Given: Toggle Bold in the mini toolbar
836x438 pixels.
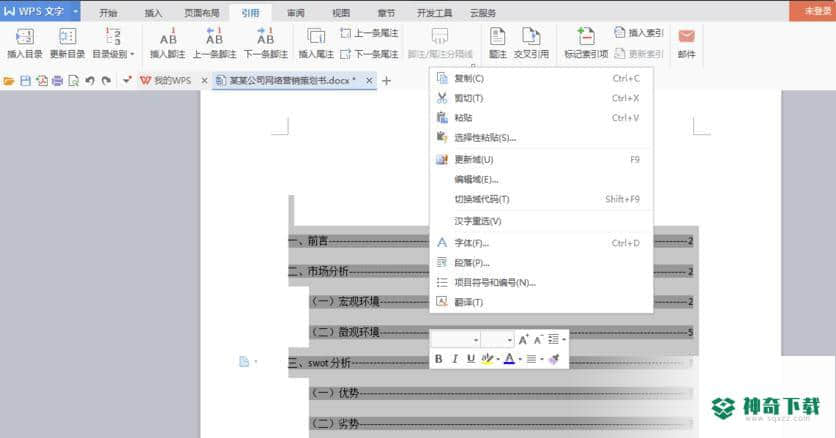Looking at the screenshot, I should point(438,359).
